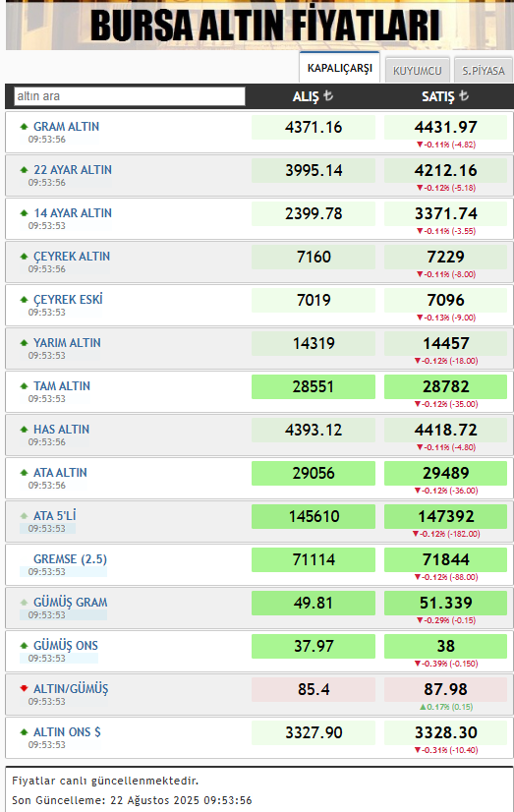Click the ÇEYREK ESKİ sell price 7096
Image resolution: width=514 pixels, height=812 pixels.
[x=445, y=301]
